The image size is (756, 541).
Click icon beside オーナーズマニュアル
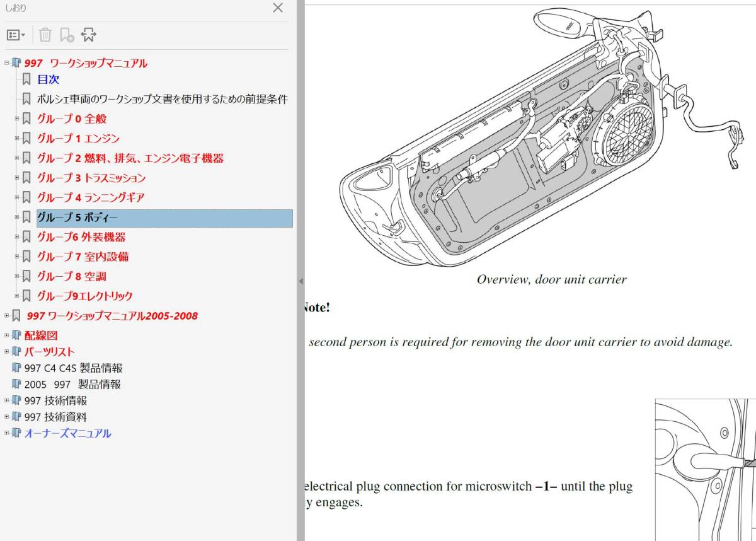16,433
